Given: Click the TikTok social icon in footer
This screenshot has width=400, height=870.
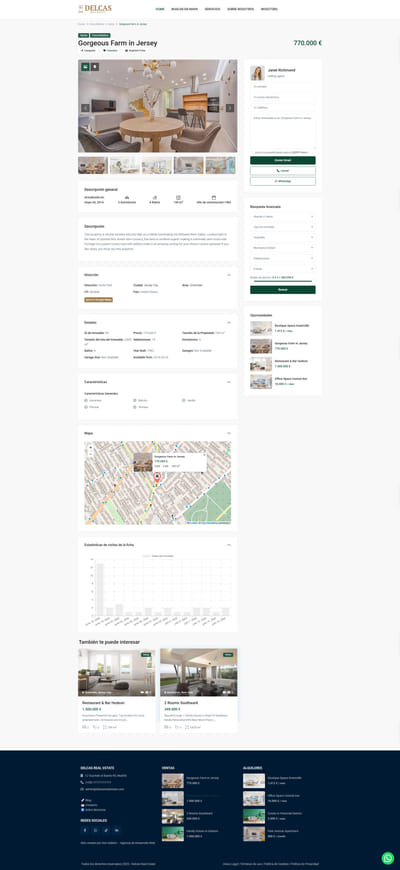Looking at the screenshot, I should click(106, 830).
